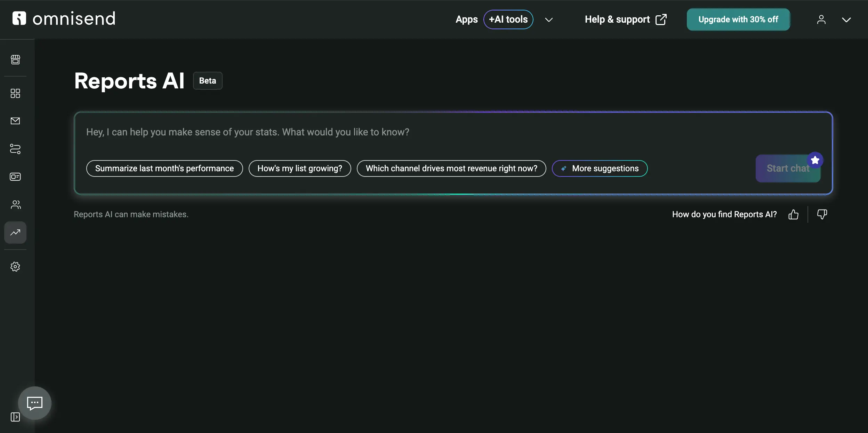The width and height of the screenshot is (868, 433).
Task: Click the More suggestions button
Action: [x=600, y=168]
